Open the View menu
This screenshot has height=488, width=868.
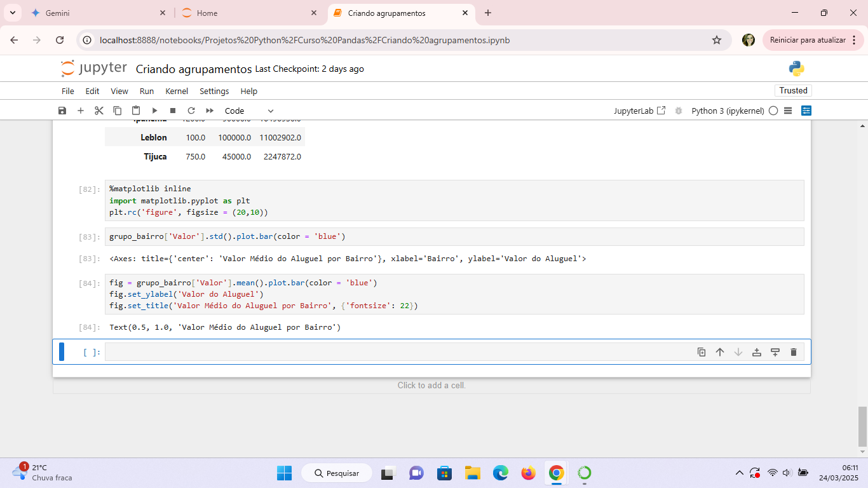pos(119,91)
